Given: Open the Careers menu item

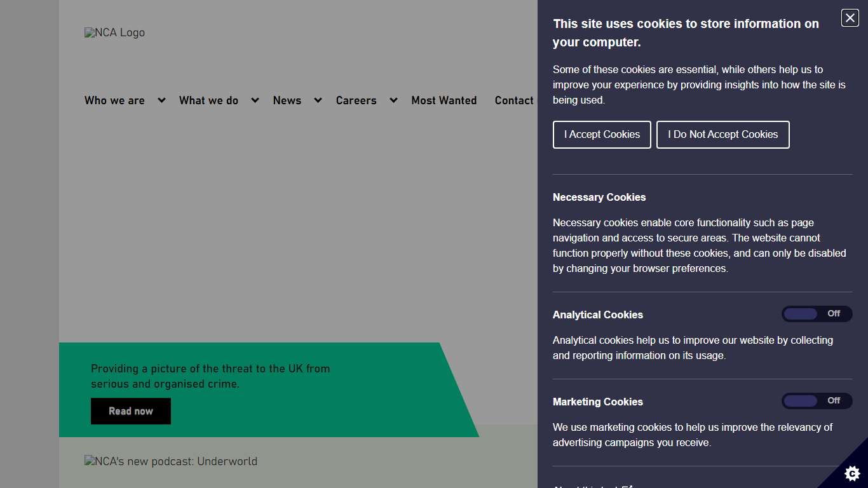Looking at the screenshot, I should pyautogui.click(x=356, y=100).
